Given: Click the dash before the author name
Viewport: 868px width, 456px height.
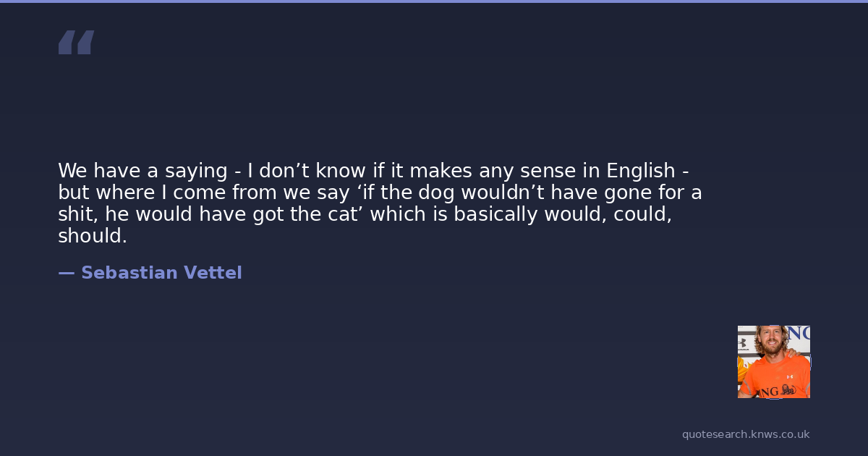Looking at the screenshot, I should click(x=66, y=273).
